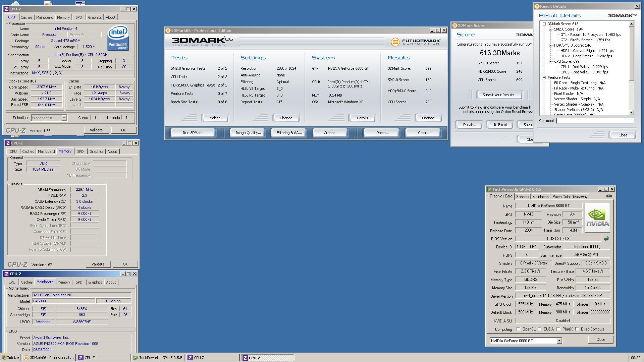The width and height of the screenshot is (644, 362).
Task: Click the taskbar clock showing 00:27
Action: pos(635,358)
